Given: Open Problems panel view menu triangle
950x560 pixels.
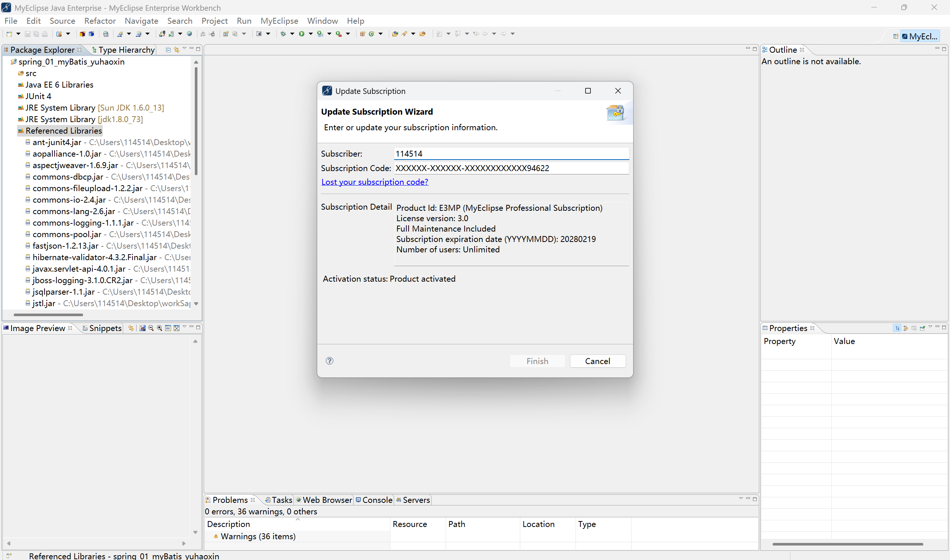Looking at the screenshot, I should tap(741, 498).
